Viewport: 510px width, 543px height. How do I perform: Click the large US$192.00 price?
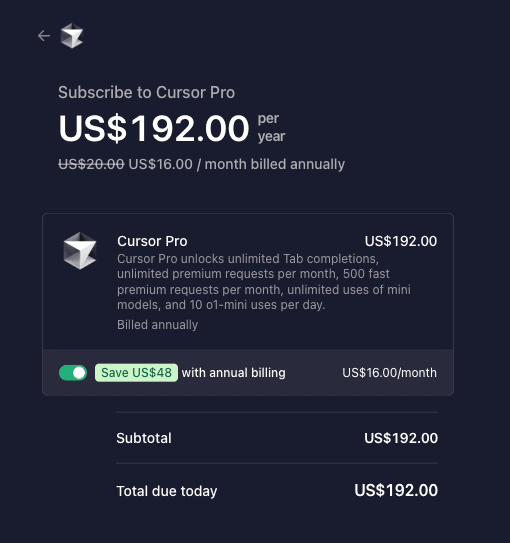tap(154, 128)
